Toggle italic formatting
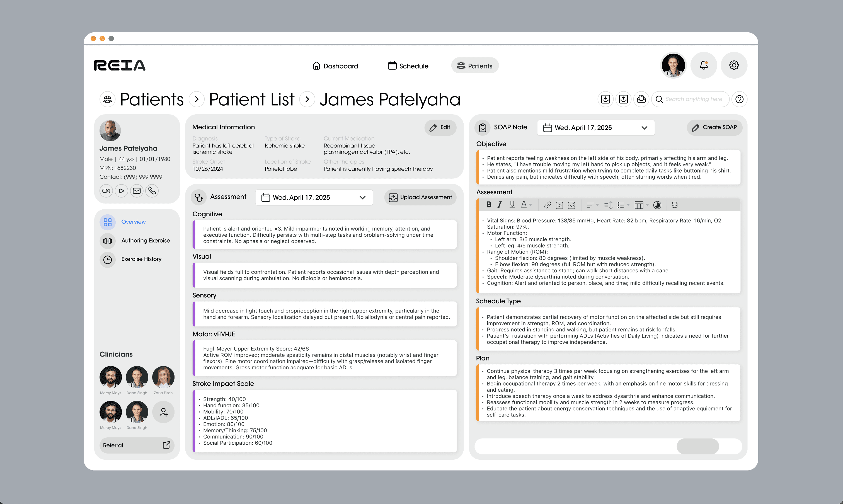Image resolution: width=843 pixels, height=504 pixels. [499, 204]
